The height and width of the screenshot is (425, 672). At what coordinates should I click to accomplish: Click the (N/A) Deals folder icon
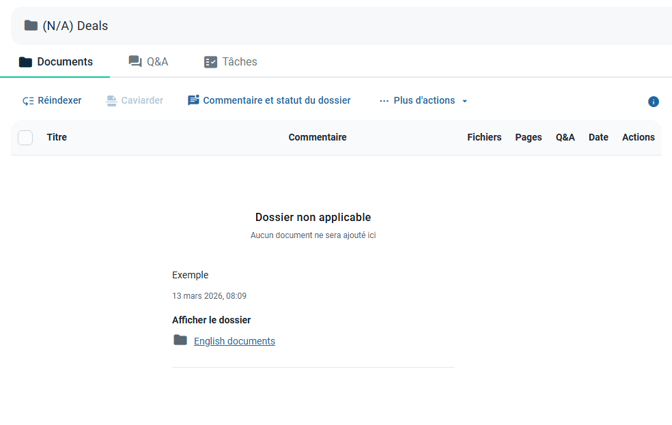pyautogui.click(x=31, y=26)
